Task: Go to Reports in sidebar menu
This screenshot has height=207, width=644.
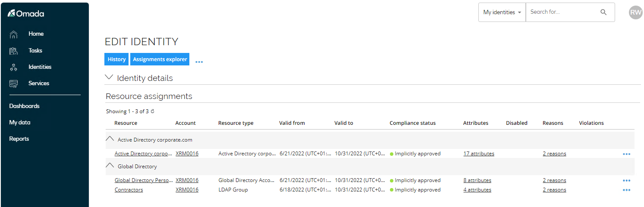Action: tap(19, 139)
